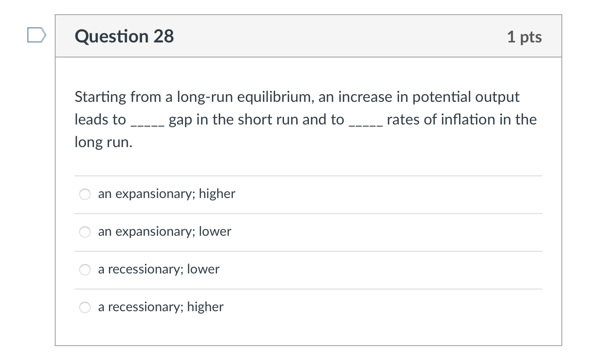Choose answer text 'an expansionary; lower'
This screenshot has width=601, height=364.
pos(164,232)
